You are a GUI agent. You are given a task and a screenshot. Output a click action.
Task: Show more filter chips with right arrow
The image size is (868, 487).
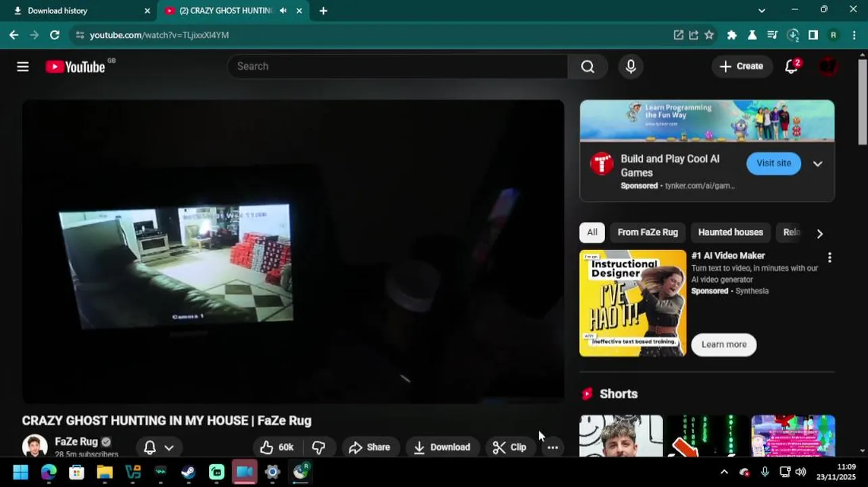[819, 233]
